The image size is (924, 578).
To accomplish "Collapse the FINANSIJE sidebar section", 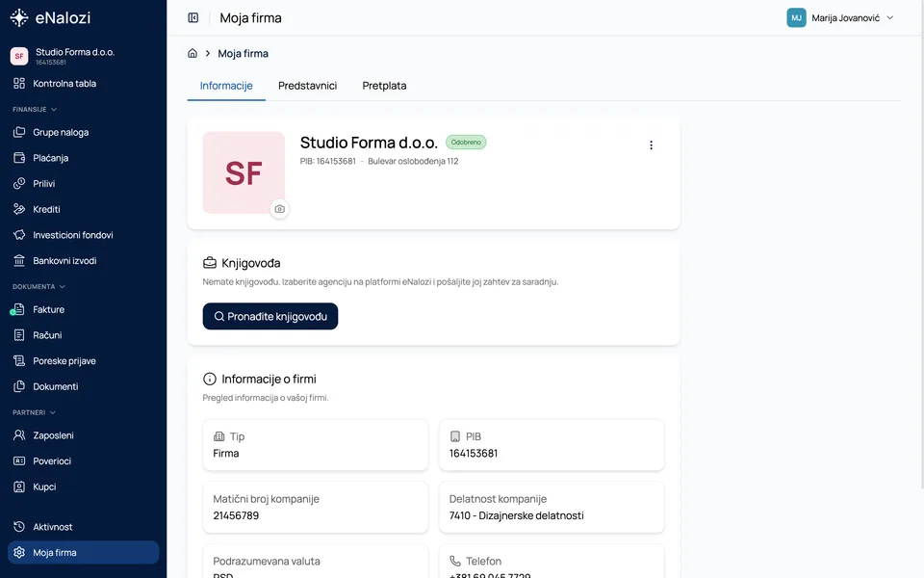I will coord(35,110).
